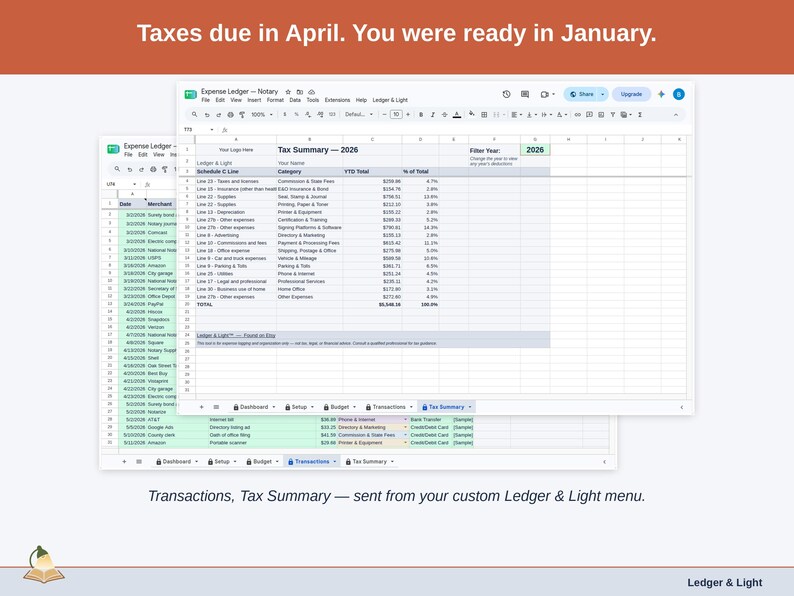The height and width of the screenshot is (596, 794).
Task: Star the Expense Ledger — Notary document
Action: click(x=288, y=92)
